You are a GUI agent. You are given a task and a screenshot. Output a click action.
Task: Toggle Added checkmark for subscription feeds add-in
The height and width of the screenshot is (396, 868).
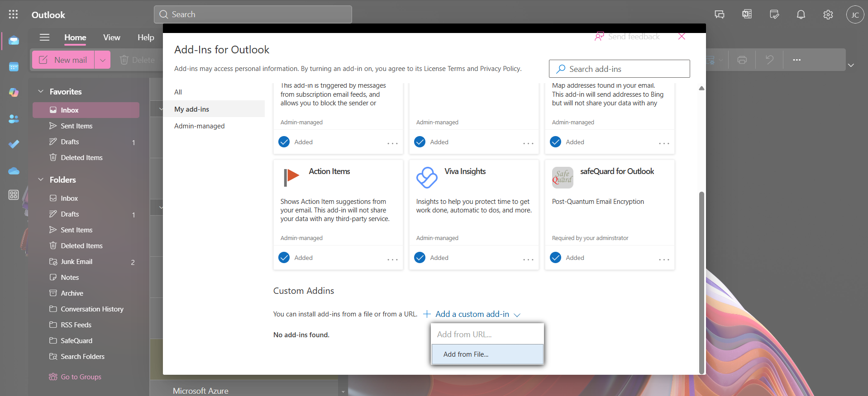284,142
